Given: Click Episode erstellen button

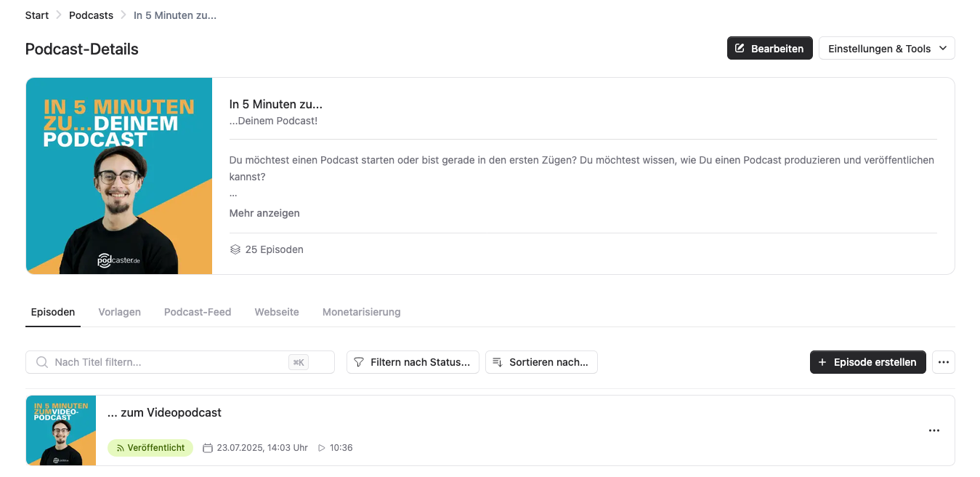Looking at the screenshot, I should 867,362.
